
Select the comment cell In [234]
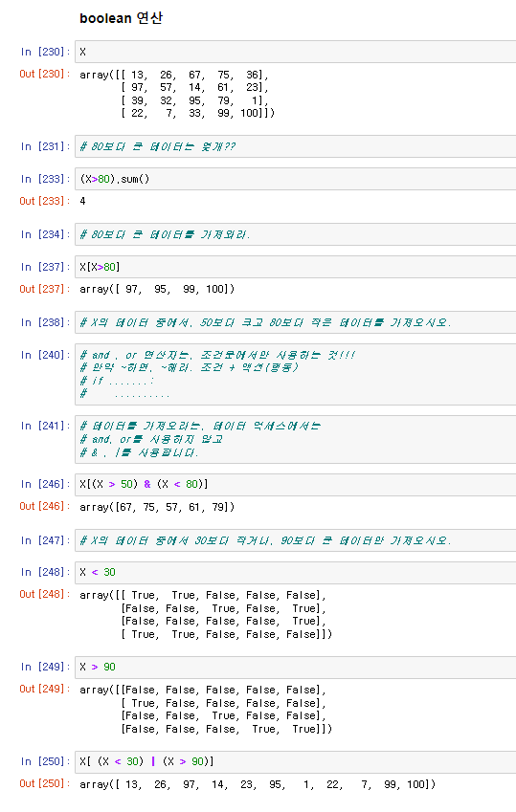coord(295,234)
